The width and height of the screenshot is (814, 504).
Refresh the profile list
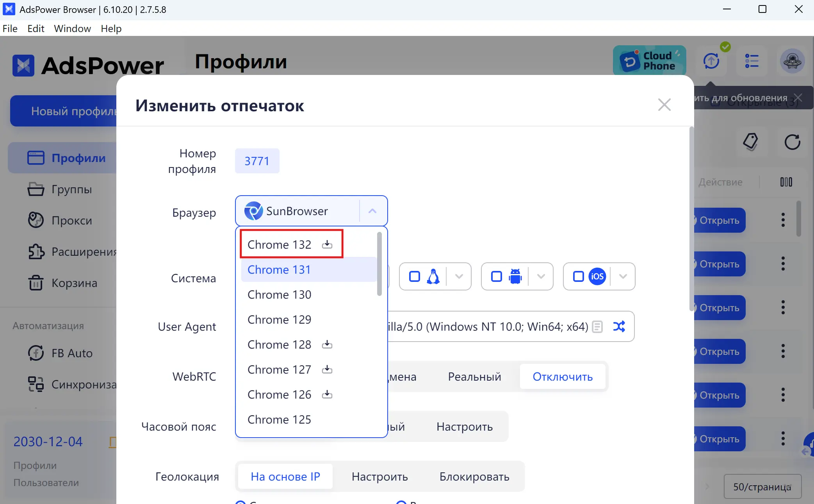tap(793, 142)
